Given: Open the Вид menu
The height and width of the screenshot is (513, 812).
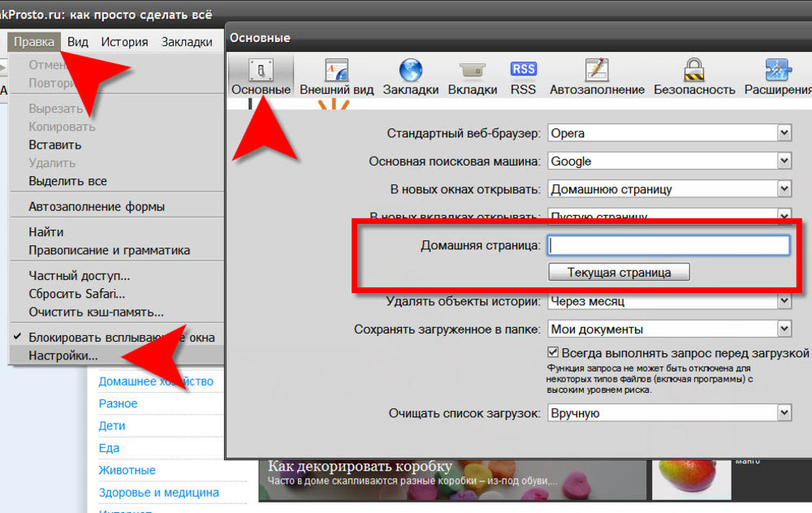Looking at the screenshot, I should click(78, 42).
